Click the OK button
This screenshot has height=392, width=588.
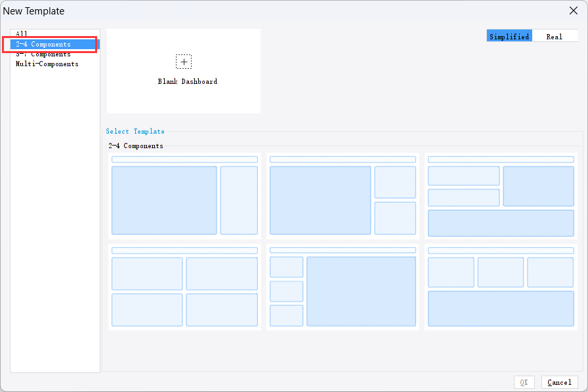(524, 382)
